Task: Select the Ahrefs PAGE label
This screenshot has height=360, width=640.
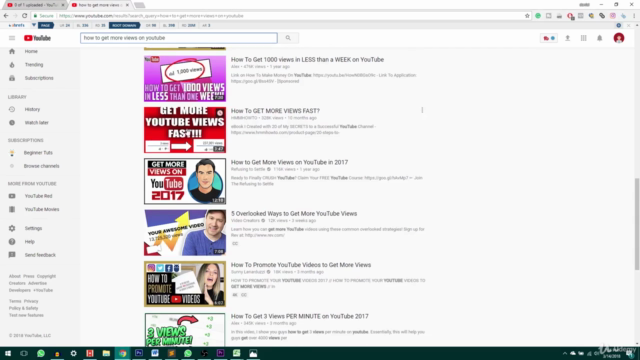Action: pyautogui.click(x=45, y=25)
